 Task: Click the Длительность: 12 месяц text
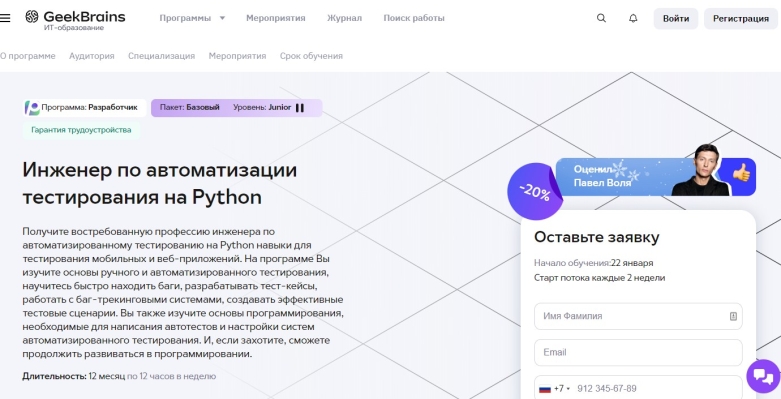(74, 376)
